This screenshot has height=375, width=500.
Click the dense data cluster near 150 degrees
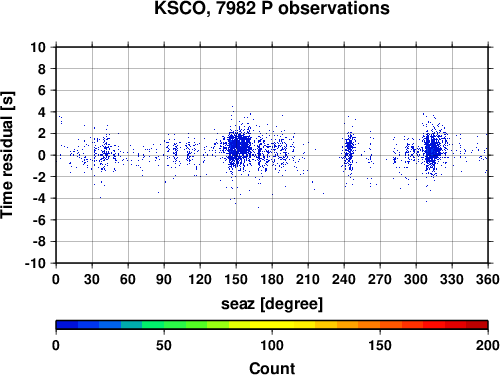coord(238,147)
